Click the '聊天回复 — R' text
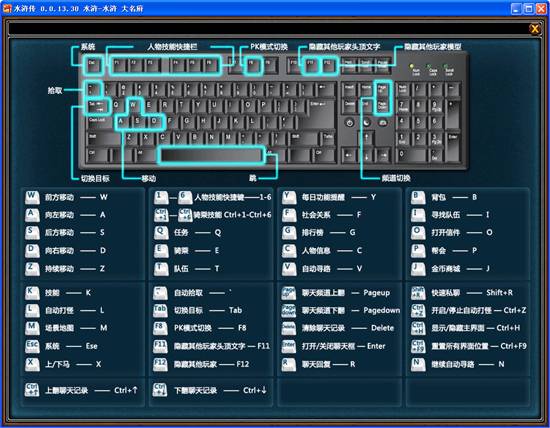Image resolution: width=550 pixels, height=428 pixels. click(x=328, y=365)
